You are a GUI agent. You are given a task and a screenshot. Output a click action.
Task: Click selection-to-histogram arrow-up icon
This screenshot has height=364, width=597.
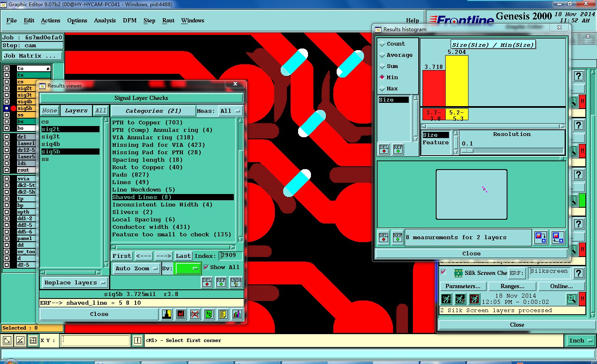pyautogui.click(x=558, y=238)
